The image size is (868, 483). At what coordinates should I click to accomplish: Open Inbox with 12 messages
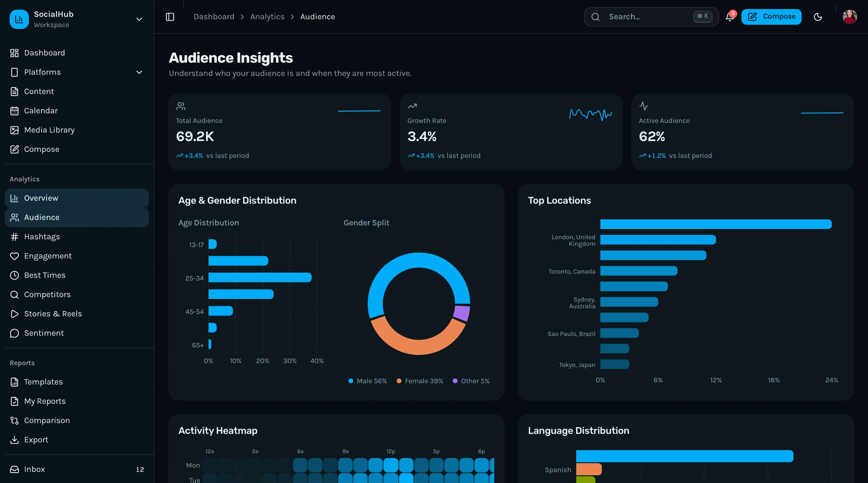77,469
